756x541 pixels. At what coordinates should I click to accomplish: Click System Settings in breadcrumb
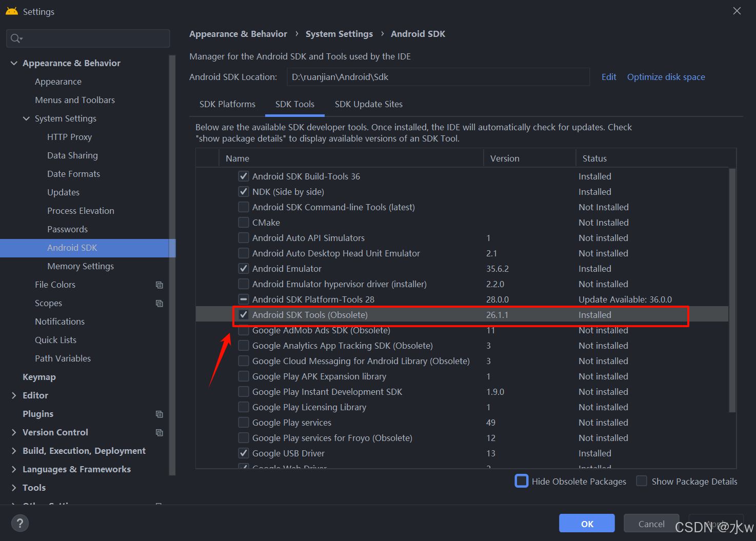coord(339,34)
